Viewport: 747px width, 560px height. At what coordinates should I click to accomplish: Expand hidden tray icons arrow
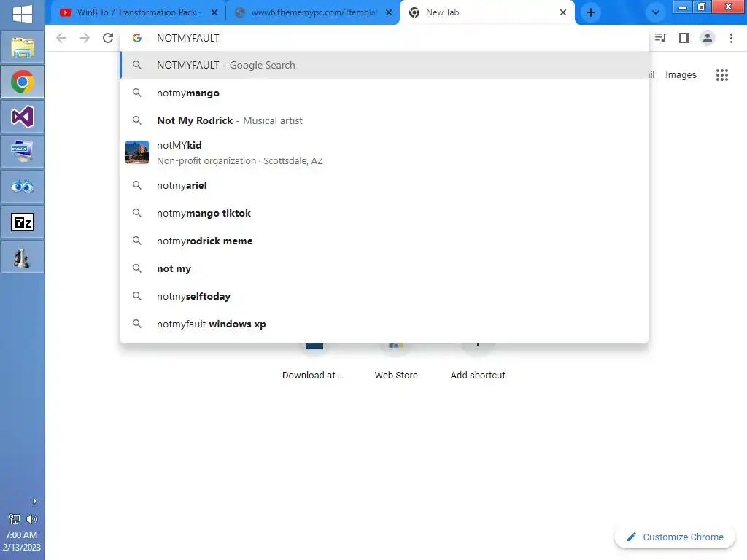[x=34, y=501]
